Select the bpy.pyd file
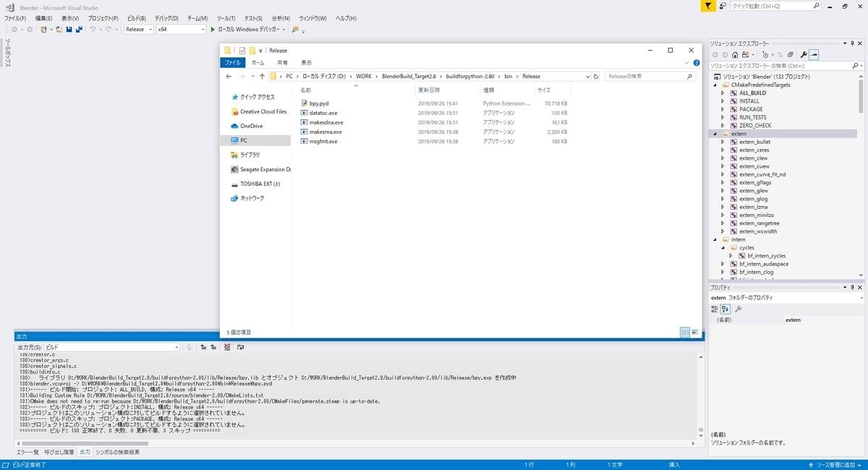This screenshot has width=868, height=470. 314,103
